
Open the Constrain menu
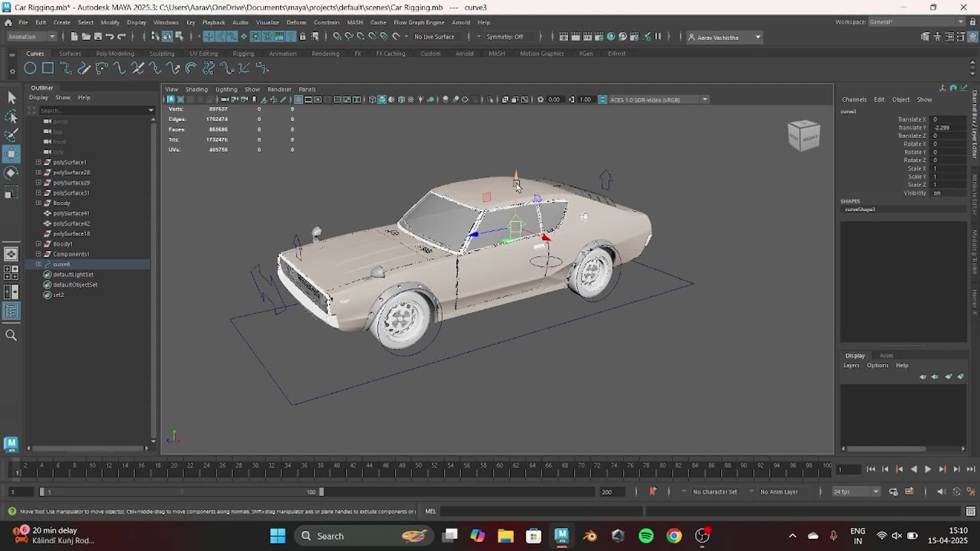327,22
